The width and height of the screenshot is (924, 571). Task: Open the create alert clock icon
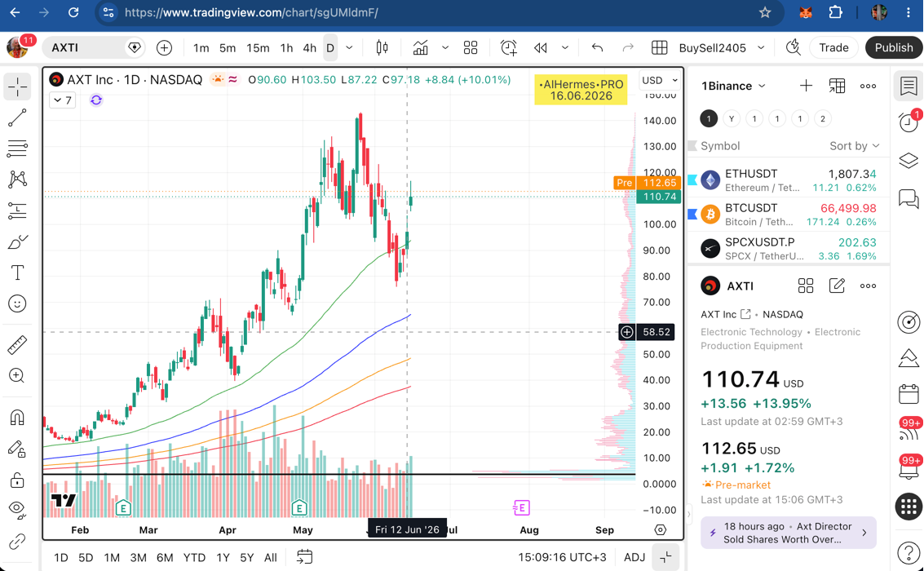coord(509,48)
